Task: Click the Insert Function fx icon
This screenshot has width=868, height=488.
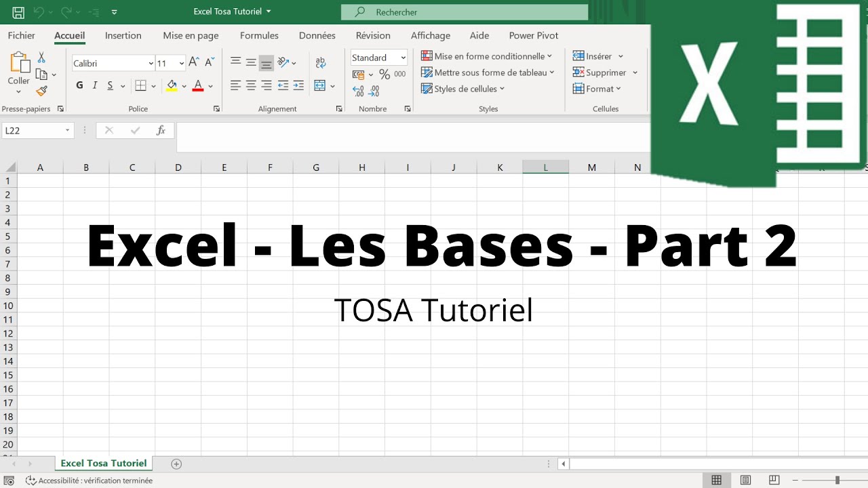Action: (161, 130)
